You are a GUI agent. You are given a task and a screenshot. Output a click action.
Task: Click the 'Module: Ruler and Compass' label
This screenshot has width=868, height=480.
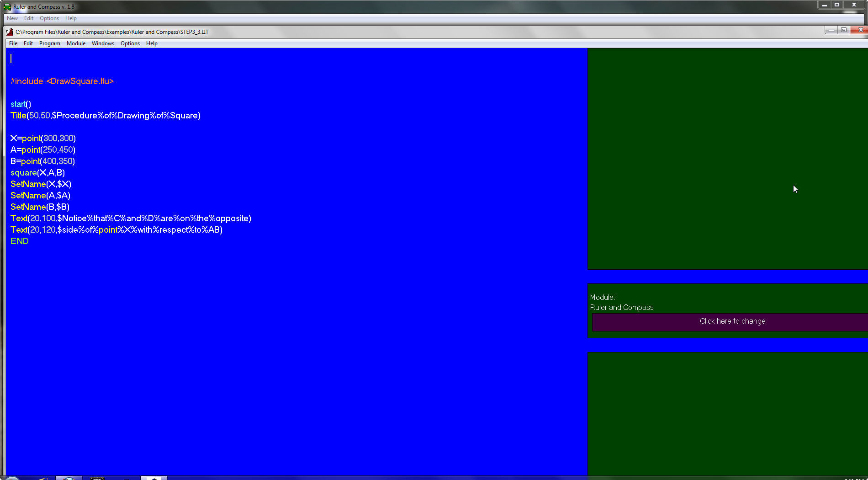coord(621,303)
